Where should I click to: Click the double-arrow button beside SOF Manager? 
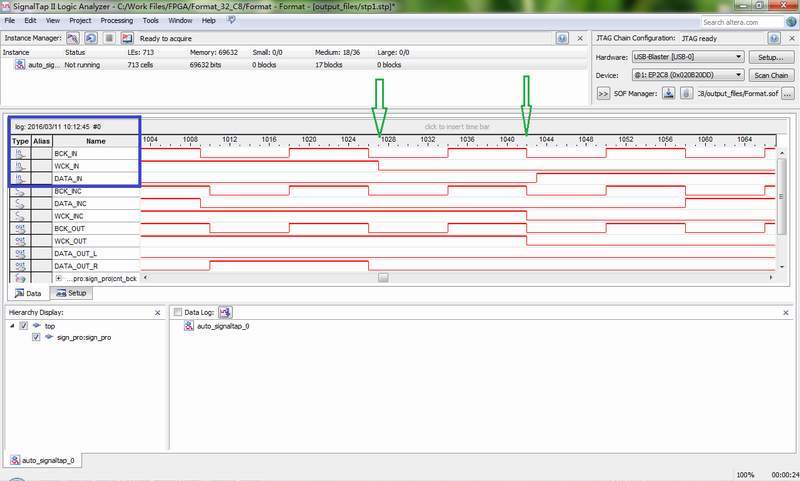tap(603, 94)
